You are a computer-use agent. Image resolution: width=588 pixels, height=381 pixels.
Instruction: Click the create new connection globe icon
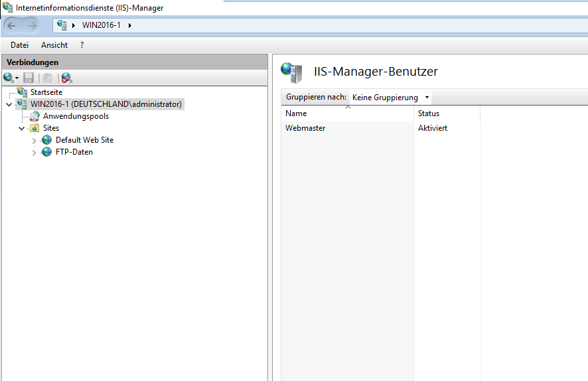pyautogui.click(x=8, y=78)
